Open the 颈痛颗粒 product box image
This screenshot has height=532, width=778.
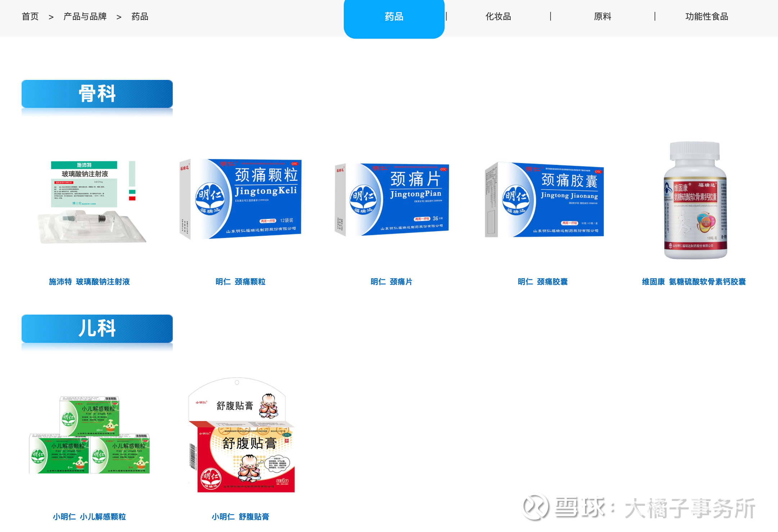(x=240, y=199)
